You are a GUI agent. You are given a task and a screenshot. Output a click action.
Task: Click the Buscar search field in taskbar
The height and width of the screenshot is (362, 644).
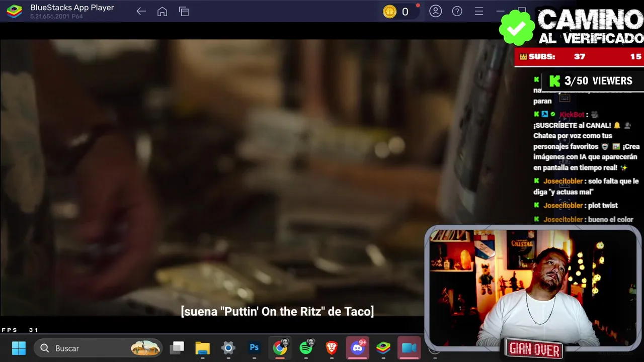(x=98, y=348)
